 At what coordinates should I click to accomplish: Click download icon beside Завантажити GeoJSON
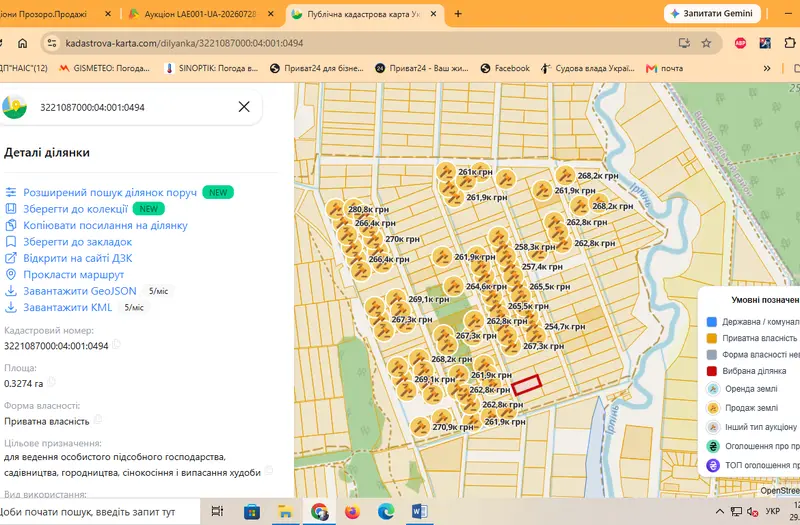[x=11, y=291]
